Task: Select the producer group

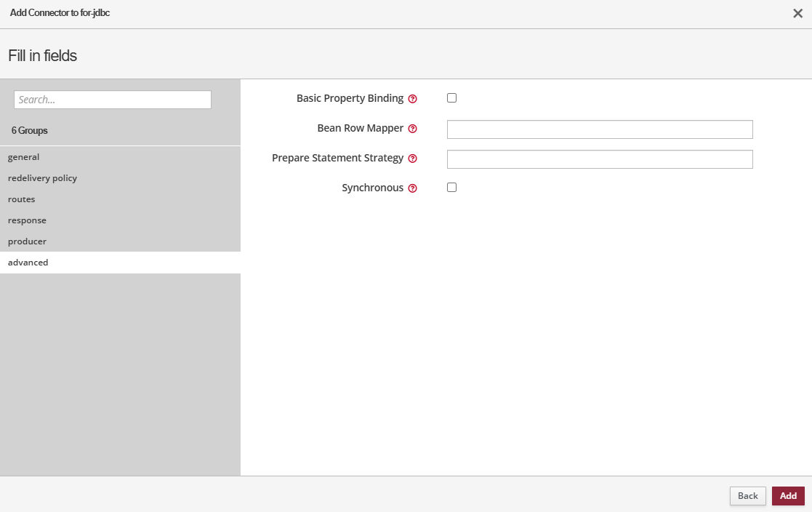Action: 27,241
